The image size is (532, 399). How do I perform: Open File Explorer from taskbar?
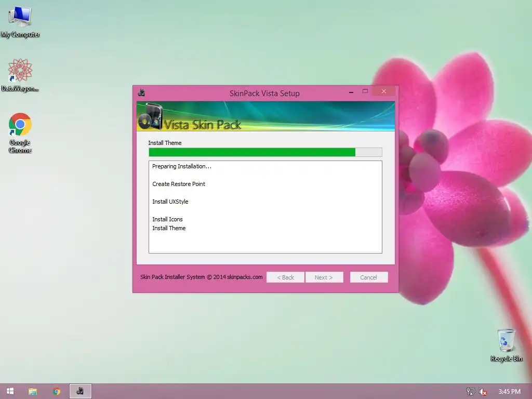33,391
